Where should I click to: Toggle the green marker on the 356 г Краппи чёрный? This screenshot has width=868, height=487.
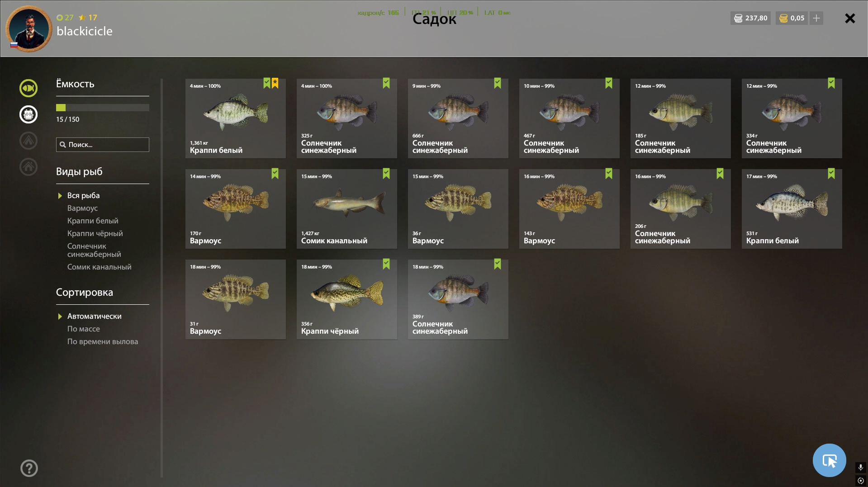pyautogui.click(x=386, y=264)
